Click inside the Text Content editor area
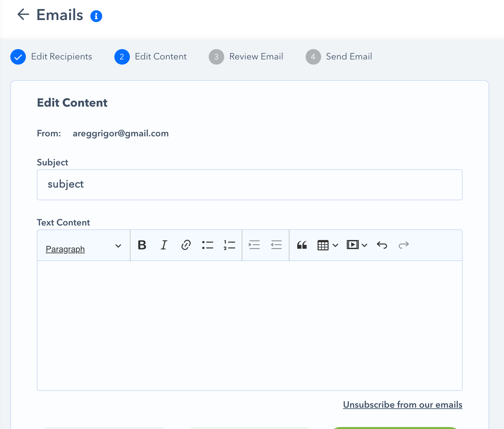The height and width of the screenshot is (429, 504). (250, 326)
